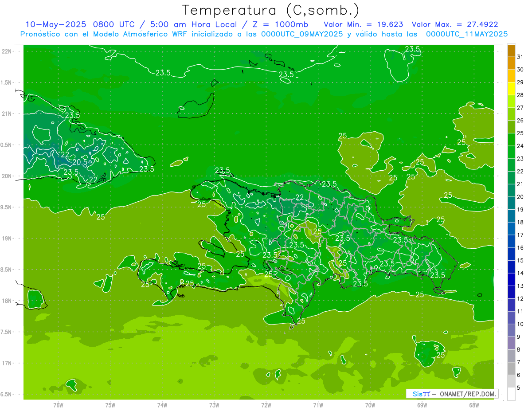The height and width of the screenshot is (411, 532).
Task: Pick the gray band between 6 and 7
Action: pyautogui.click(x=511, y=368)
